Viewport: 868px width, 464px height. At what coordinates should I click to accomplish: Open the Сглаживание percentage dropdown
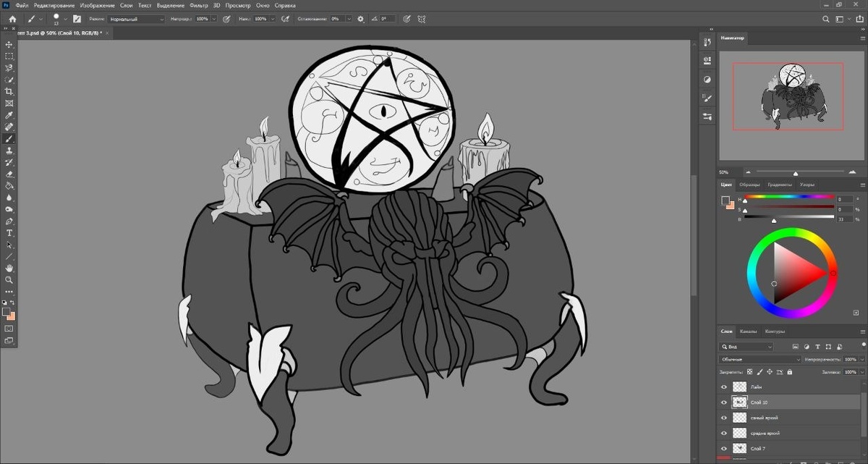347,19
